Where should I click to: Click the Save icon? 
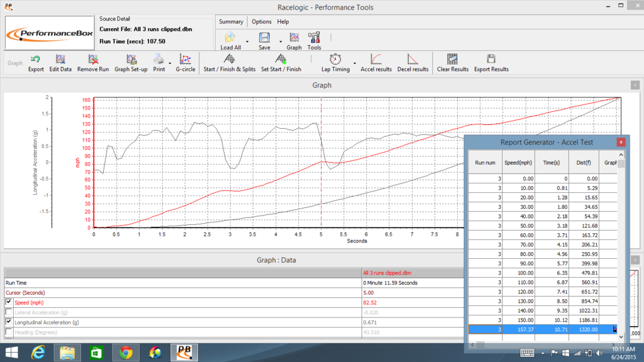point(264,41)
